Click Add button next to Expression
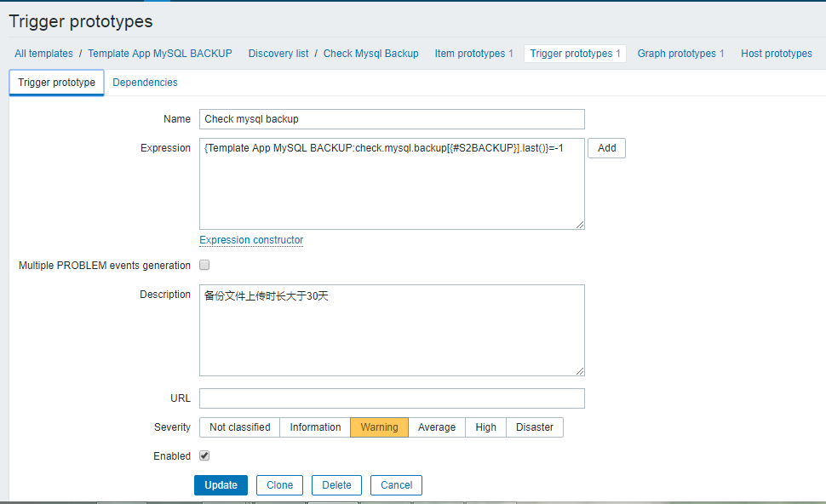The width and height of the screenshot is (826, 504). [x=607, y=148]
